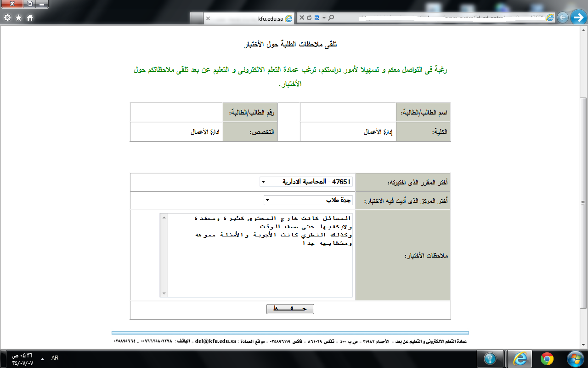This screenshot has width=588, height=368.
Task: Click label ملاحظات الأختبار
Action: point(426,255)
